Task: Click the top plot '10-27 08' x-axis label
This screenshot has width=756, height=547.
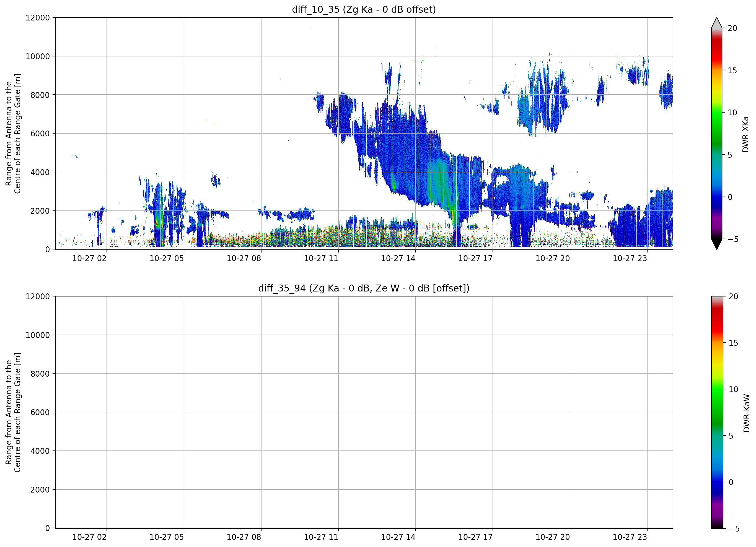Action: (x=244, y=259)
